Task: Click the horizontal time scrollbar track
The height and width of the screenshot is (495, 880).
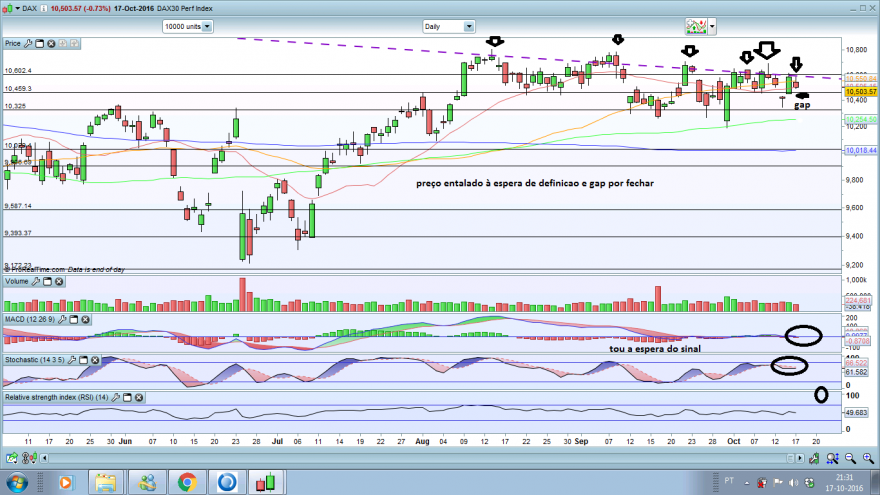Action: [x=418, y=459]
